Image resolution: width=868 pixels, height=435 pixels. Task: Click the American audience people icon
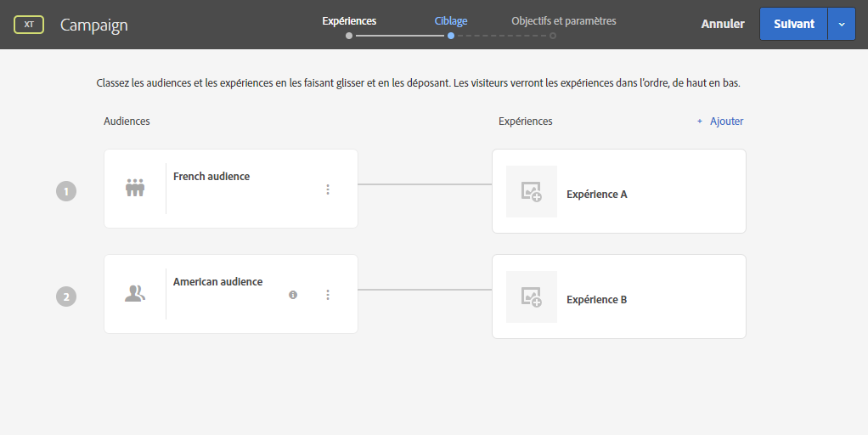click(135, 294)
